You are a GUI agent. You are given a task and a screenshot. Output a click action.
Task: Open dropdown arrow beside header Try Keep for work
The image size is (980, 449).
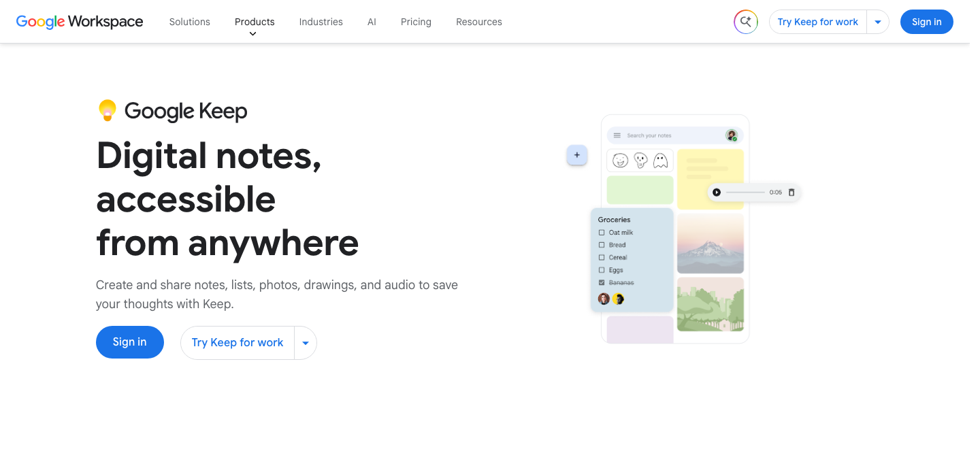pyautogui.click(x=878, y=22)
